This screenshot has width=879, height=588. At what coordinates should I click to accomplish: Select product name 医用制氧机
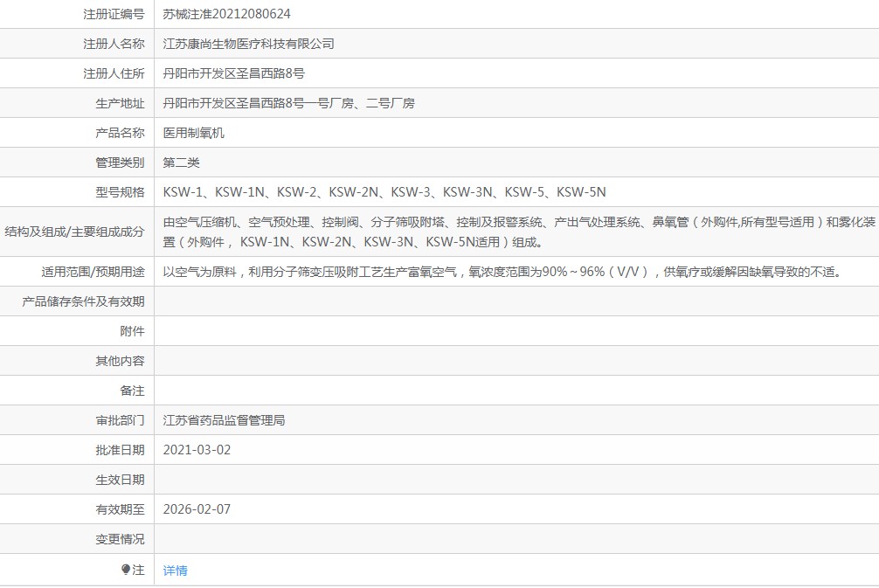[x=193, y=133]
